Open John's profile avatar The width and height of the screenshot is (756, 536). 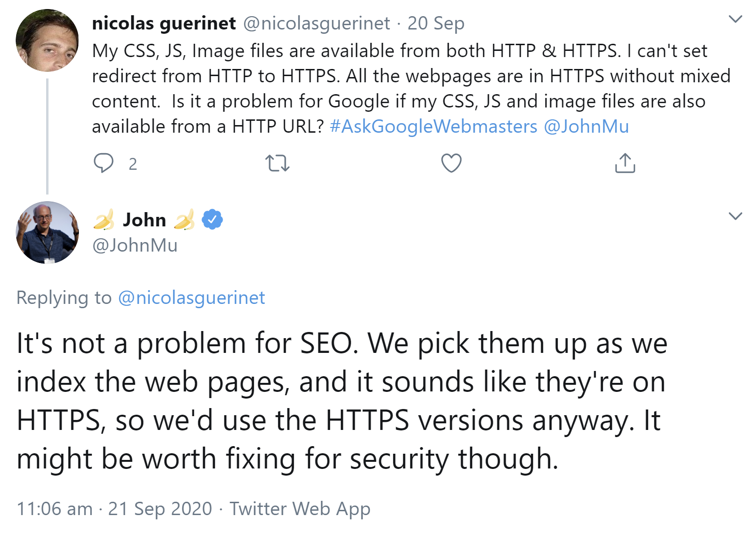point(47,232)
